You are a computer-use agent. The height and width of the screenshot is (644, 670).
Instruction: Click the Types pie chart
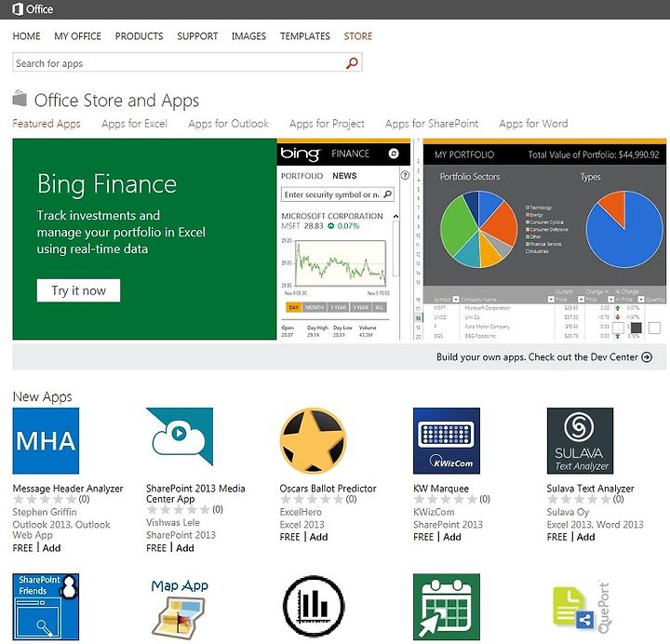click(x=624, y=229)
